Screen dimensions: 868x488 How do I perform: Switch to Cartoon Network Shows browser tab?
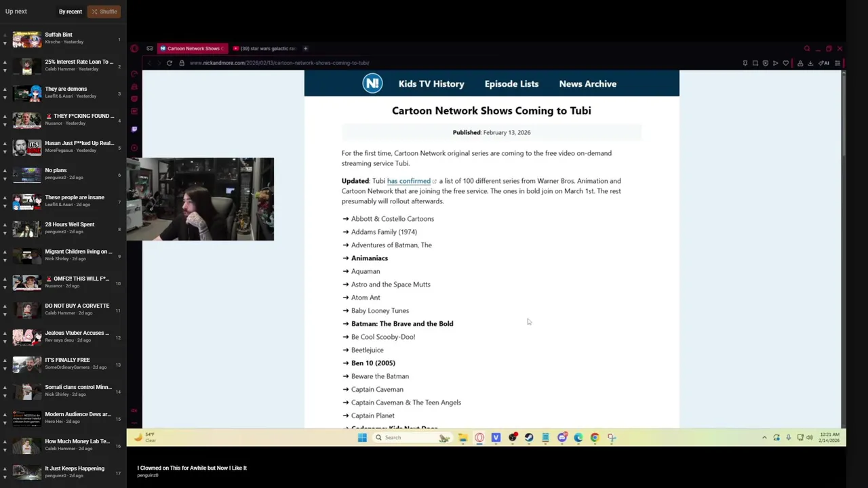point(192,49)
